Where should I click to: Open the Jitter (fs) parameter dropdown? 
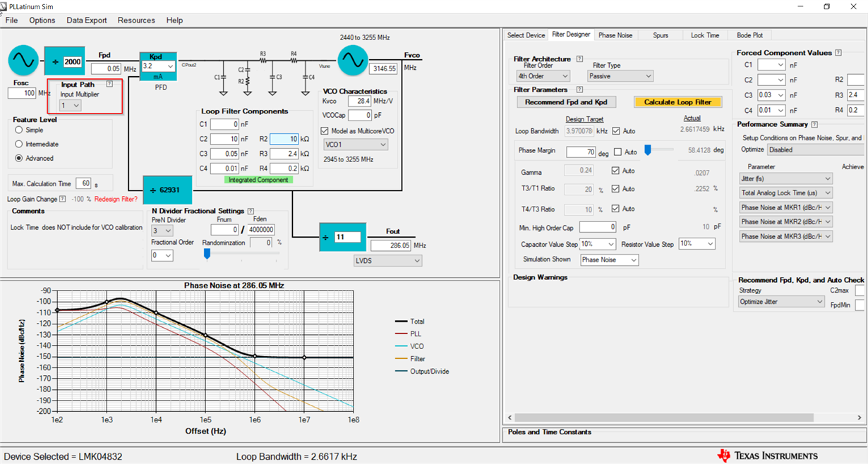(x=785, y=179)
